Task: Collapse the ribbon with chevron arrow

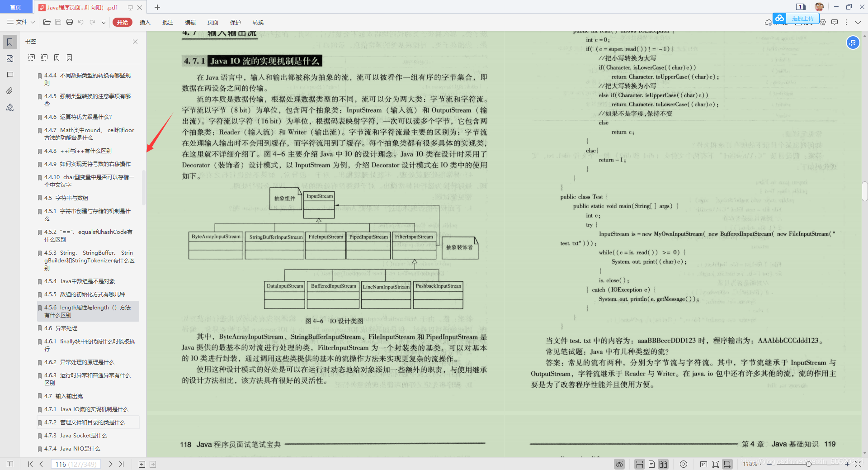Action: click(x=859, y=22)
